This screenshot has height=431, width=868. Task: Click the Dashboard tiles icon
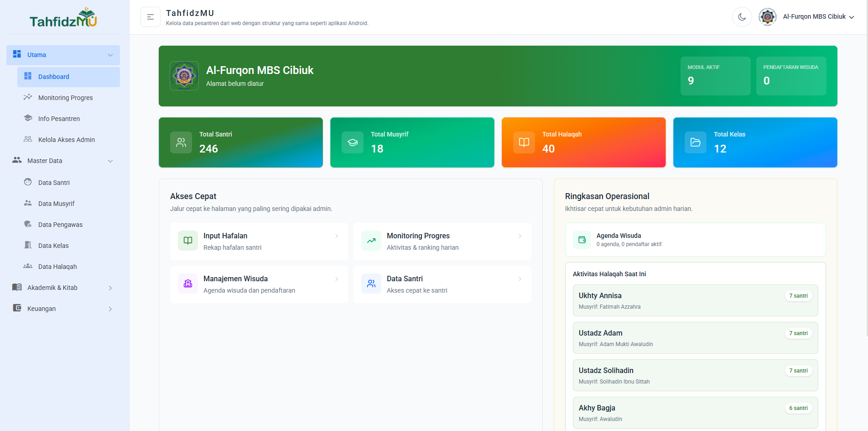[x=28, y=76]
